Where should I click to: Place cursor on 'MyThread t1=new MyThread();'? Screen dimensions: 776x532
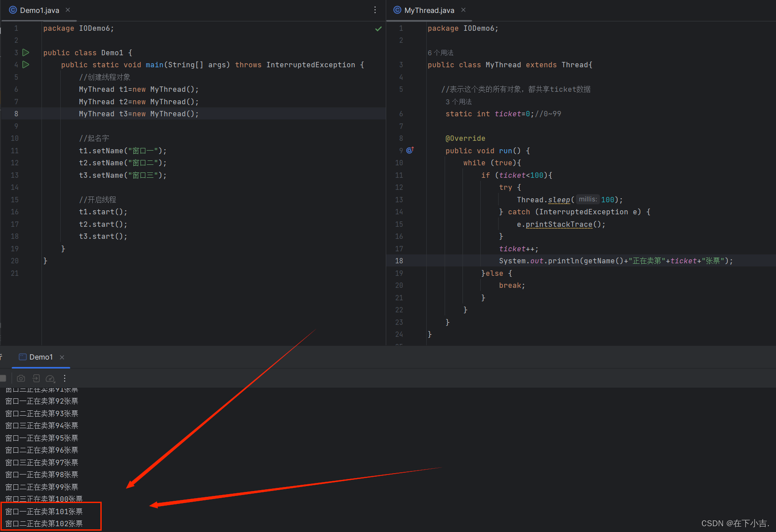coord(139,89)
